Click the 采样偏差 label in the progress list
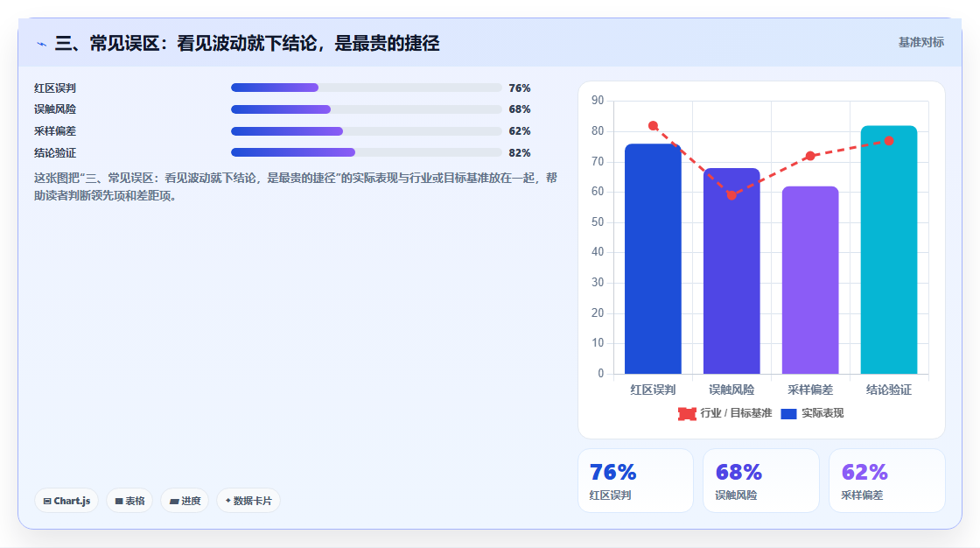The image size is (980, 548). (x=55, y=131)
